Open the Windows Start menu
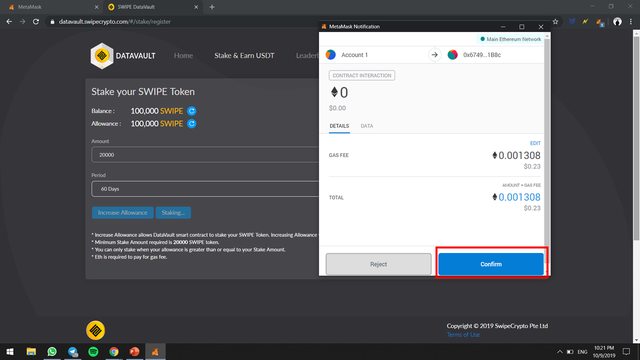Viewport: 640px width, 360px height. [10, 351]
